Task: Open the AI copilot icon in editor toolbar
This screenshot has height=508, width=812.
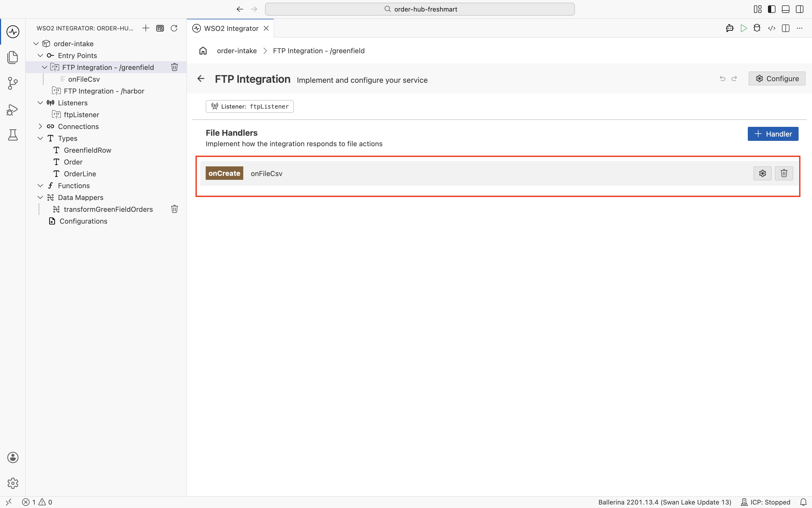Action: (730, 28)
